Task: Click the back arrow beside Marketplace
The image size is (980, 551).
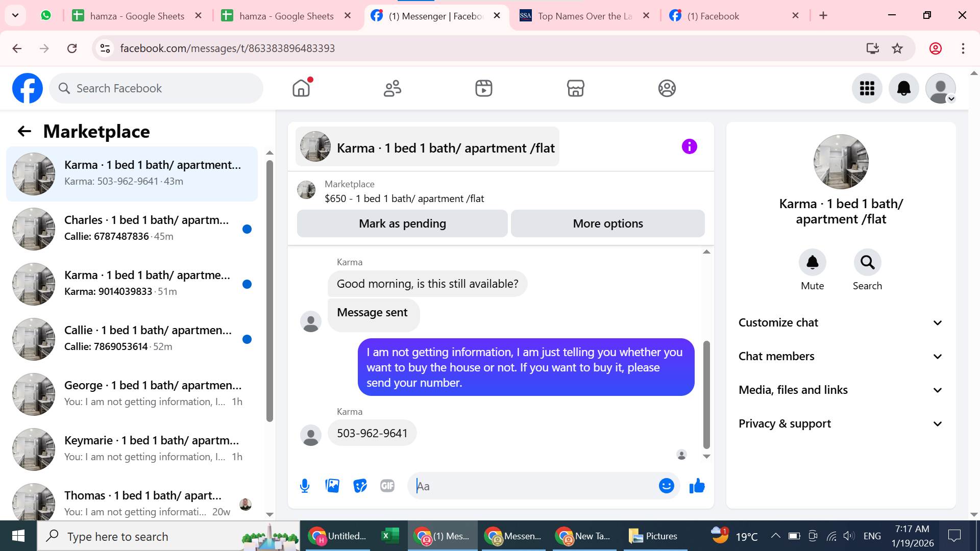Action: click(x=24, y=132)
